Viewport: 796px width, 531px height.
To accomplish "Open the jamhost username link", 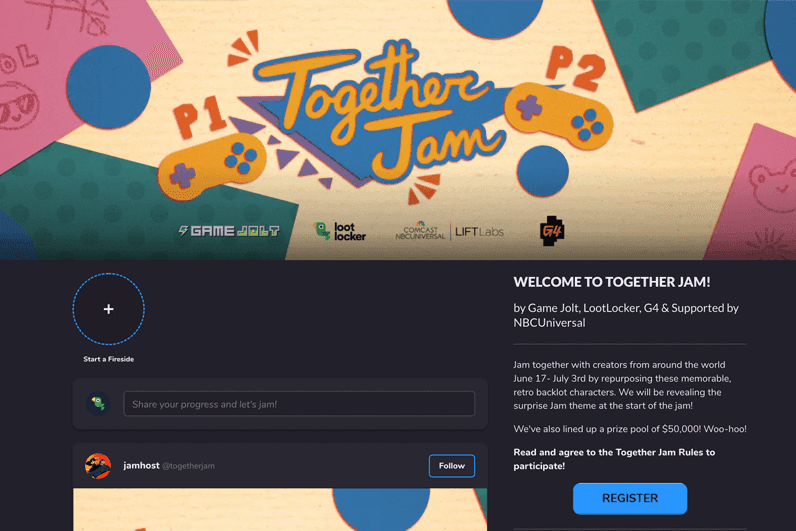I will point(141,466).
